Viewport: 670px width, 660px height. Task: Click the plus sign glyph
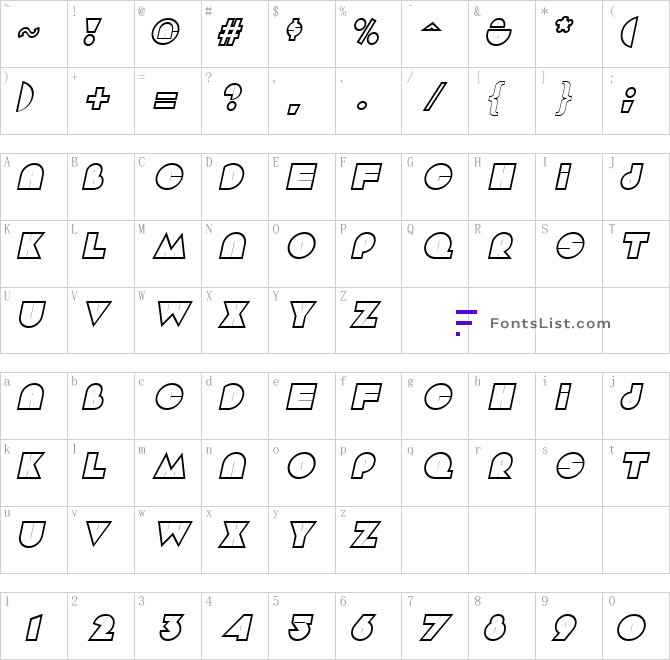coord(98,99)
